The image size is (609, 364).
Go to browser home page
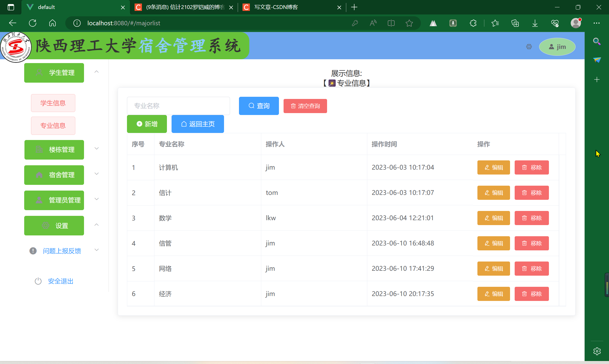52,23
